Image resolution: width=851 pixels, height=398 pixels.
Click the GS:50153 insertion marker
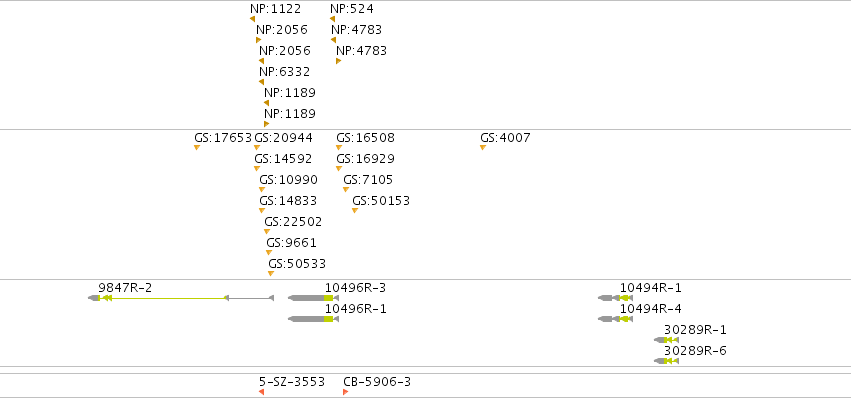[355, 211]
